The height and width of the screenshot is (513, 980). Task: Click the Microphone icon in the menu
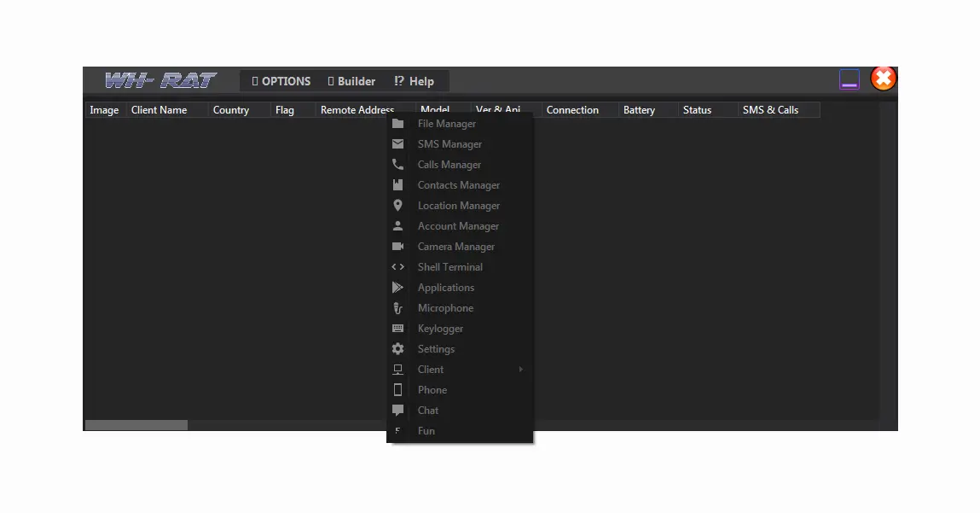pos(397,307)
